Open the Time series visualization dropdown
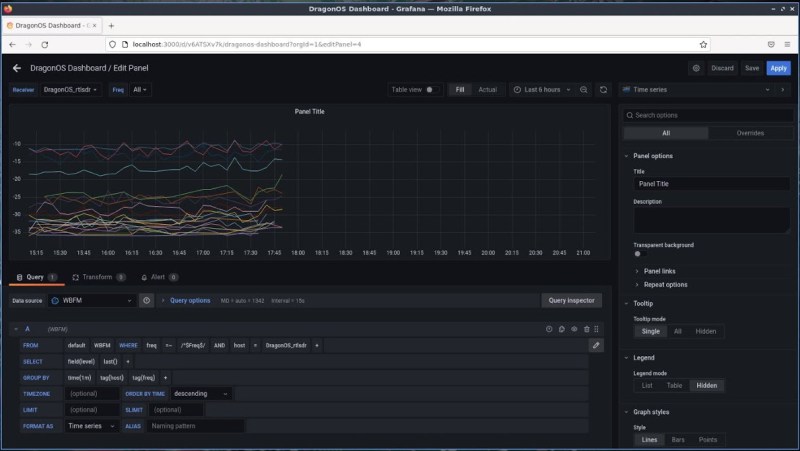Screen dimensions: 800x451 704,89
